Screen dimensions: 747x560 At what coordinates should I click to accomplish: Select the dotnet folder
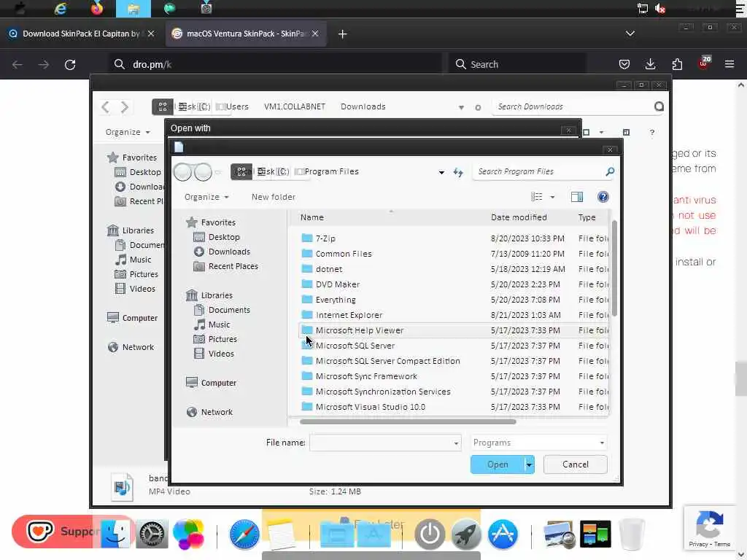[329, 269]
